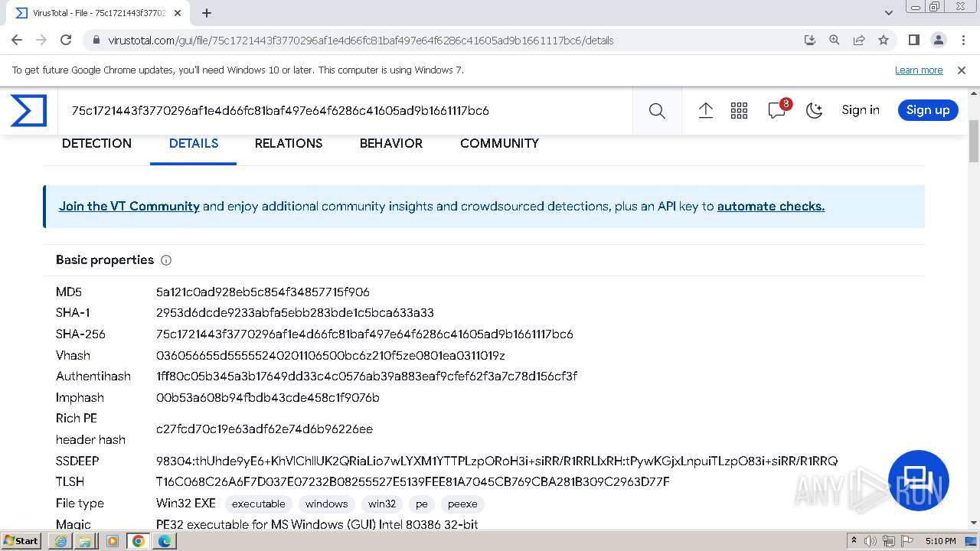This screenshot has height=551, width=980.
Task: Open Internet Explorer from taskbar
Action: (x=60, y=541)
